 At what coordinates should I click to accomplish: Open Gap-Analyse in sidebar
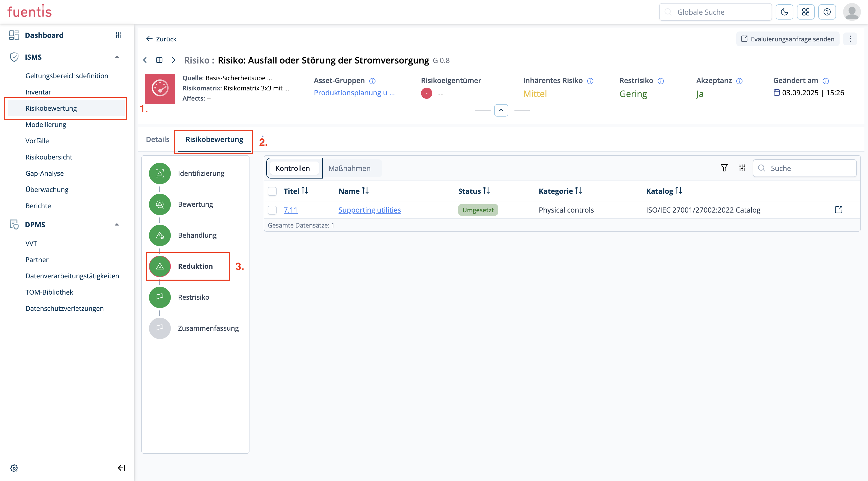click(44, 173)
